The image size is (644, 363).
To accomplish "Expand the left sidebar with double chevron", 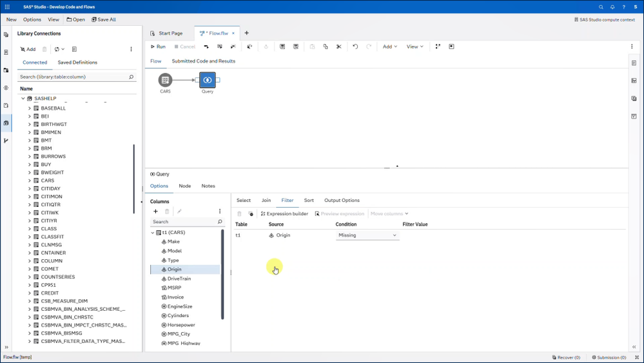I will (6, 348).
